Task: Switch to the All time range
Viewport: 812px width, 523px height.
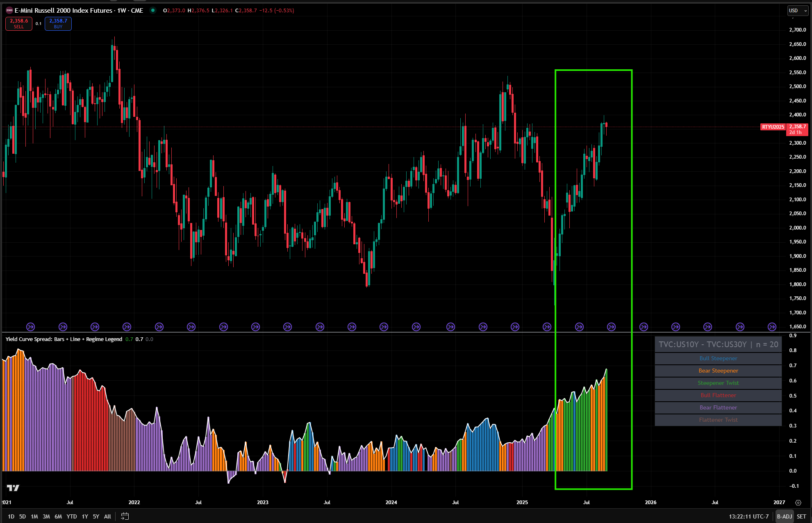Action: [107, 516]
